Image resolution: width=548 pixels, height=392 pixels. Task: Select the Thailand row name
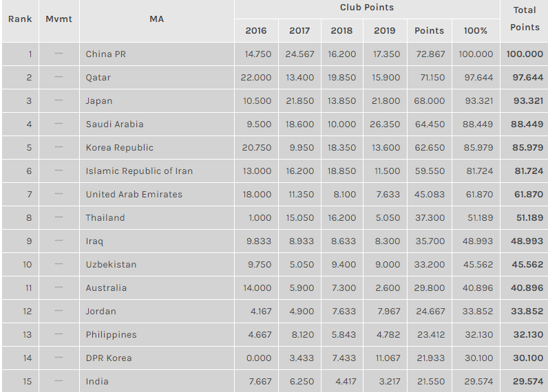coord(105,218)
